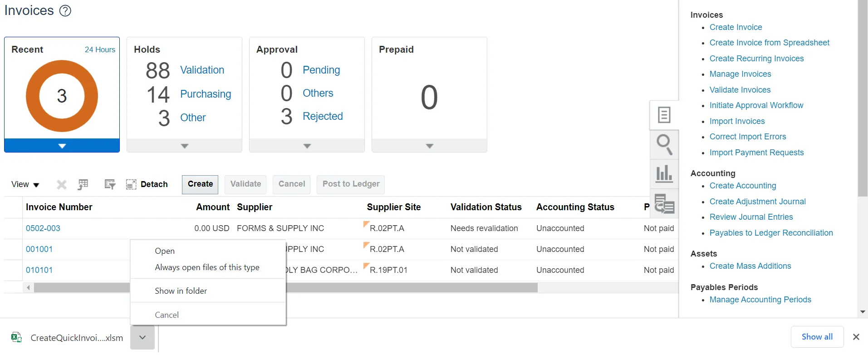Open the Search magnifier panel tab
This screenshot has width=868, height=355.
tap(664, 144)
